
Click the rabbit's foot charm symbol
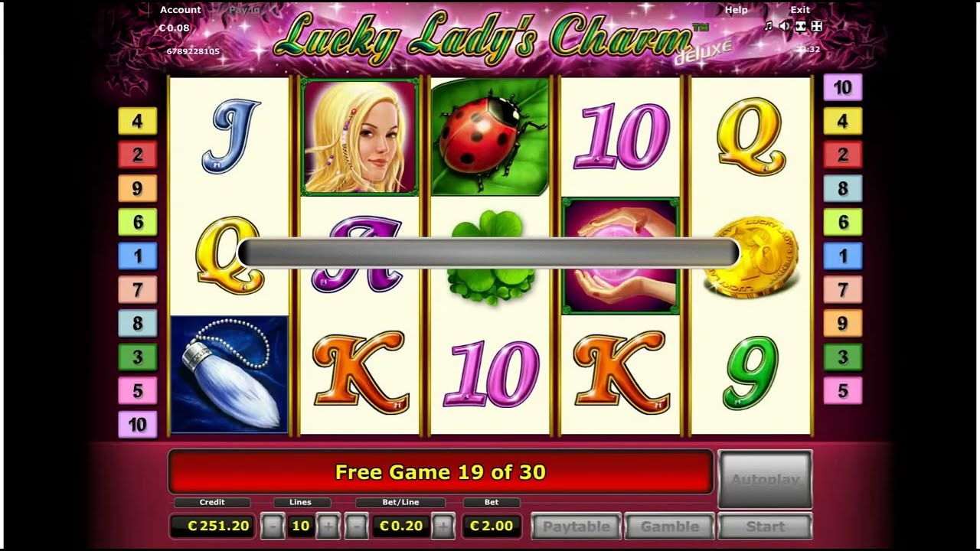coord(229,375)
